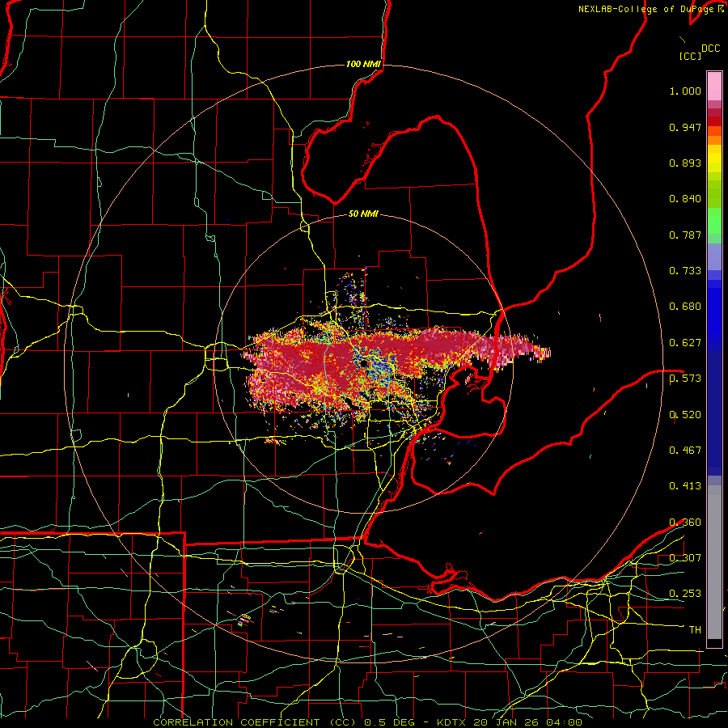
Task: Click the 0.947 legend value
Action: 685,127
